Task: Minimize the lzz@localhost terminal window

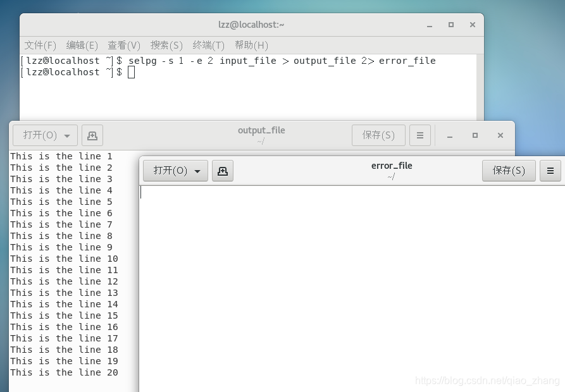Action: click(x=430, y=25)
